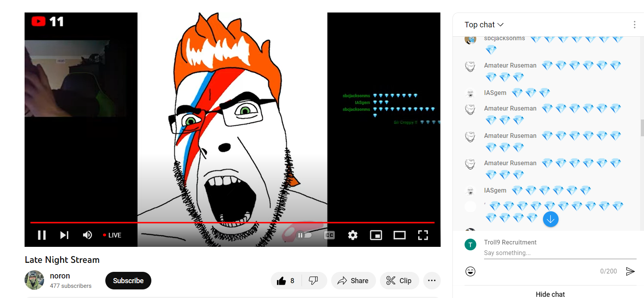Share this live stream
The height and width of the screenshot is (298, 644).
coord(353,280)
